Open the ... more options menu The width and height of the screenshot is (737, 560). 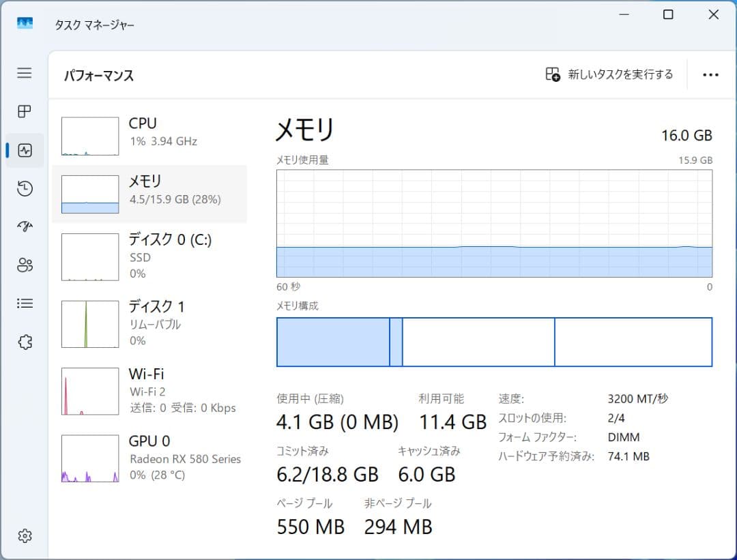coord(711,74)
